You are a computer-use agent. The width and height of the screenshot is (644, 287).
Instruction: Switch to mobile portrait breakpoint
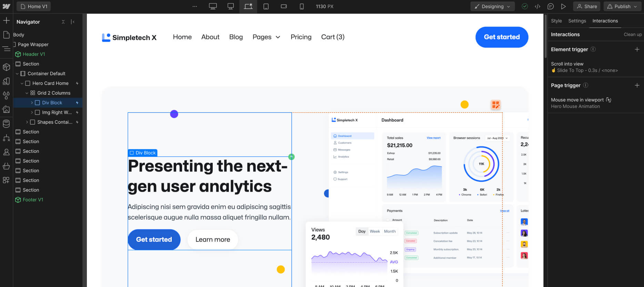(302, 7)
